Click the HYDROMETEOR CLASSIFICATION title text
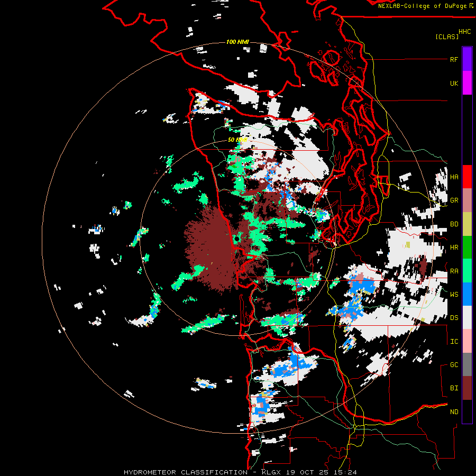The height and width of the screenshot is (476, 476). [x=186, y=472]
